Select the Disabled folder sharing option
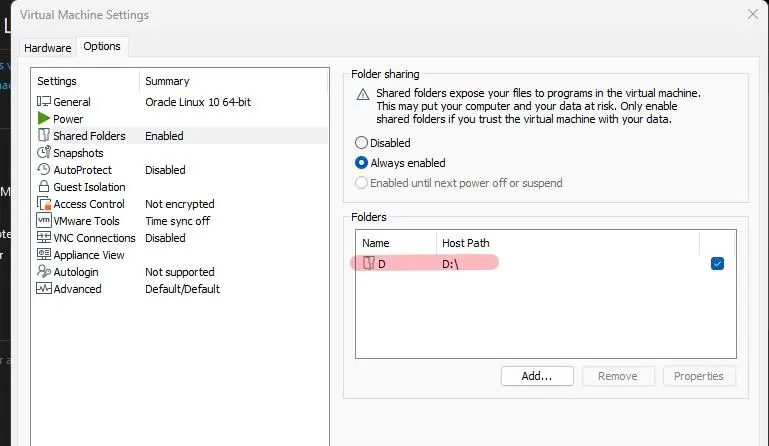Viewport: 769px width, 446px height. 362,143
